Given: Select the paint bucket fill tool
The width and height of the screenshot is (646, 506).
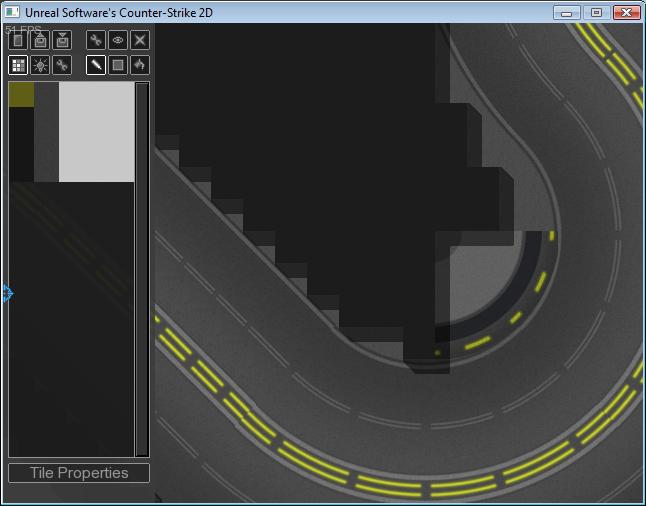Looking at the screenshot, I should pyautogui.click(x=140, y=65).
